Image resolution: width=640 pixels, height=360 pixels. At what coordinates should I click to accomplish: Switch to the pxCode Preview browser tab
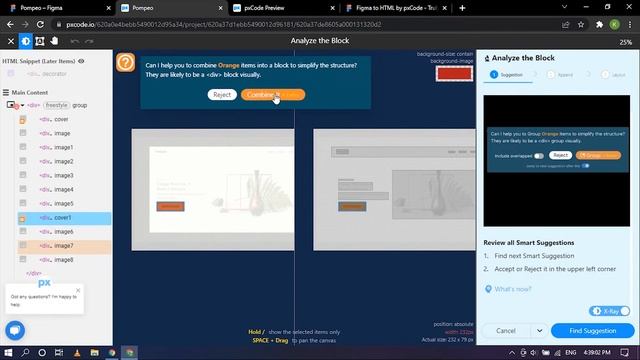click(284, 8)
